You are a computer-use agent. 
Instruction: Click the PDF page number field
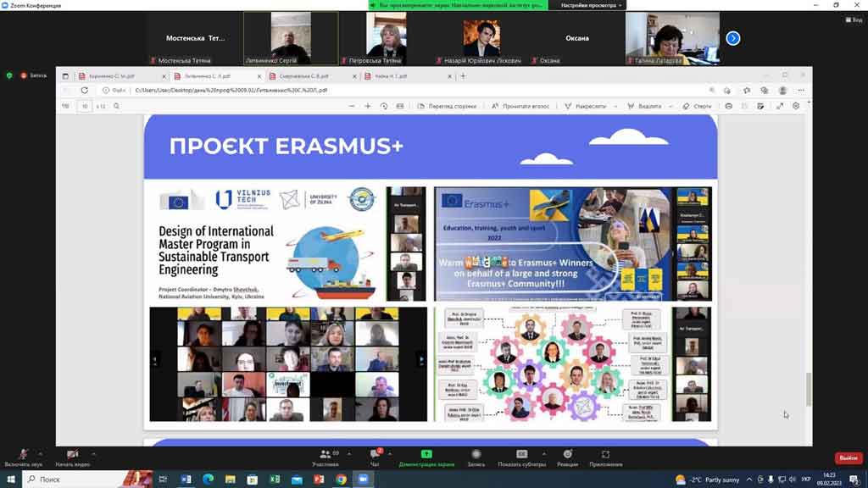(x=85, y=106)
